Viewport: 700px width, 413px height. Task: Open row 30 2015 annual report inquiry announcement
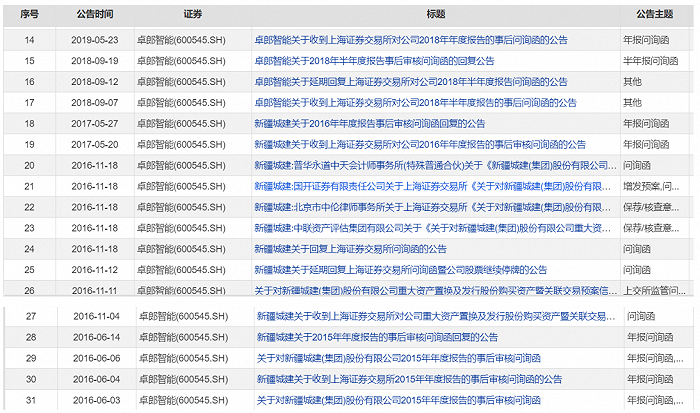tap(409, 379)
